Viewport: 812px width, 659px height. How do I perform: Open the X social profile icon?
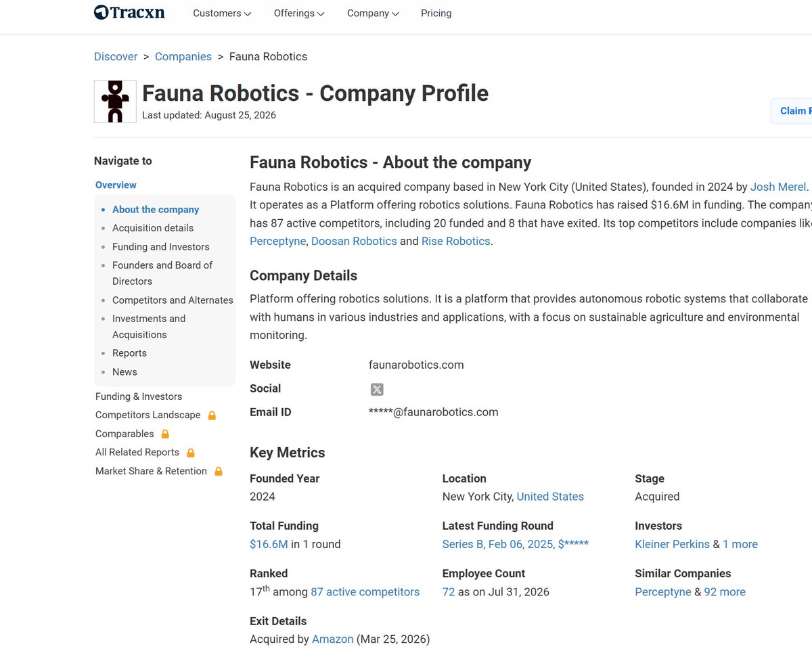[x=377, y=389]
